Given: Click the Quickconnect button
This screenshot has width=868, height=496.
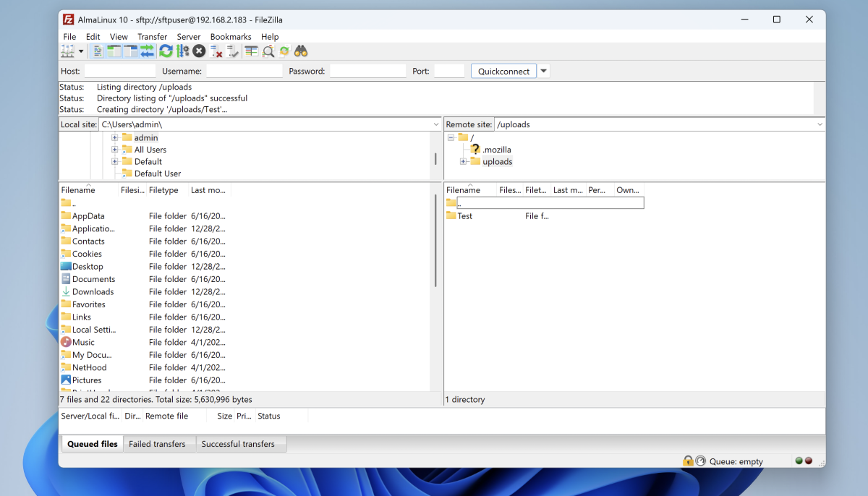Looking at the screenshot, I should [x=503, y=71].
